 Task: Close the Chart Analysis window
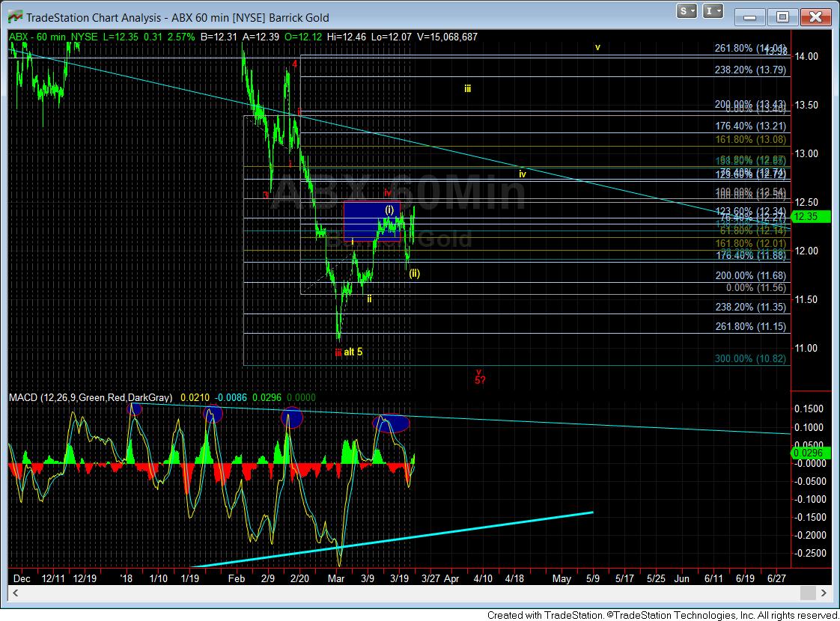(816, 16)
